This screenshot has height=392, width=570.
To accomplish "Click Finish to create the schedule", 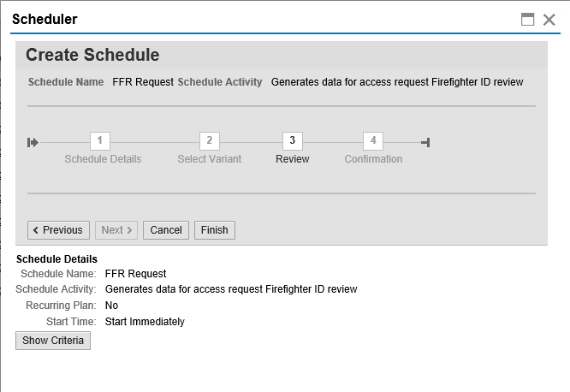I will tap(215, 230).
